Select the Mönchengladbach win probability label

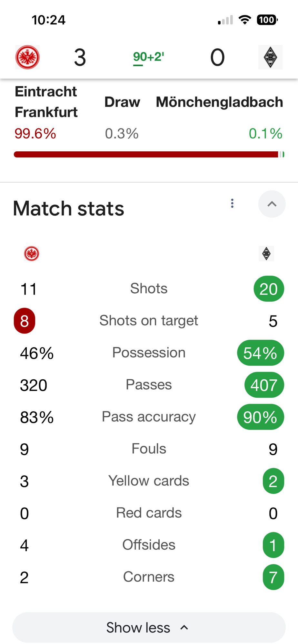(219, 102)
